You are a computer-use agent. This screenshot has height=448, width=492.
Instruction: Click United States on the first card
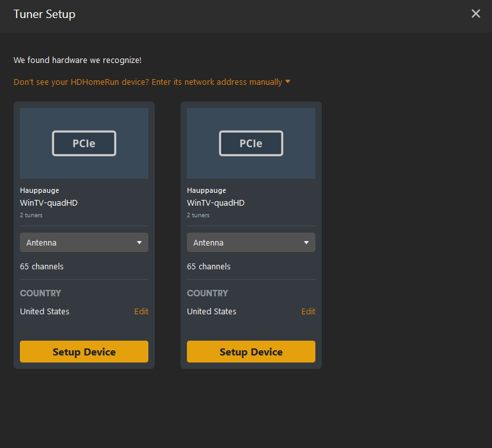pyautogui.click(x=45, y=312)
